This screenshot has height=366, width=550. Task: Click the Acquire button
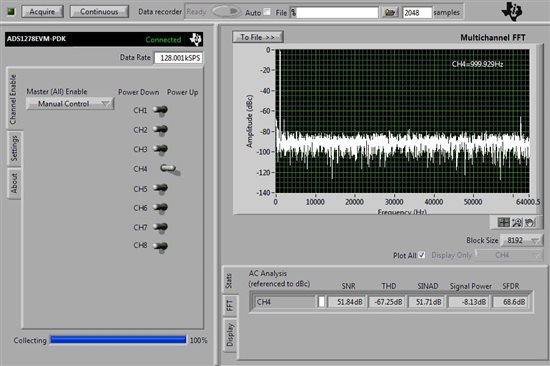click(x=42, y=12)
